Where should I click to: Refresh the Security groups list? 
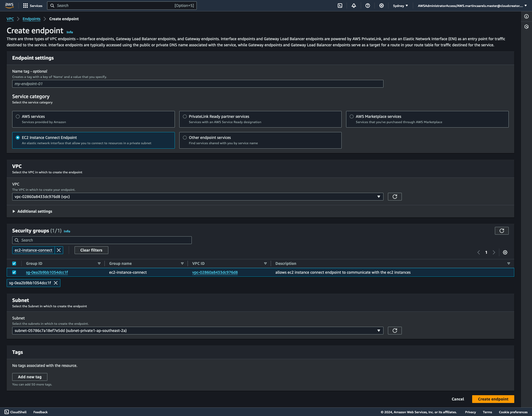click(502, 231)
